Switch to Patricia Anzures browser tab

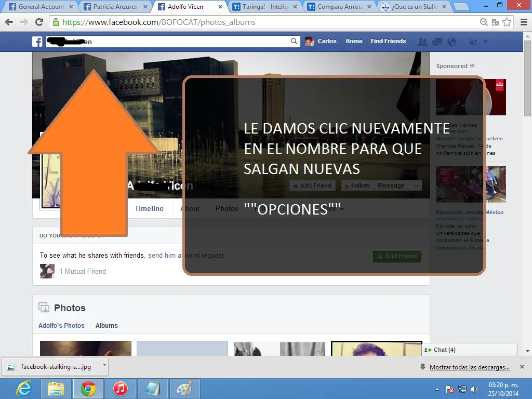[x=115, y=6]
